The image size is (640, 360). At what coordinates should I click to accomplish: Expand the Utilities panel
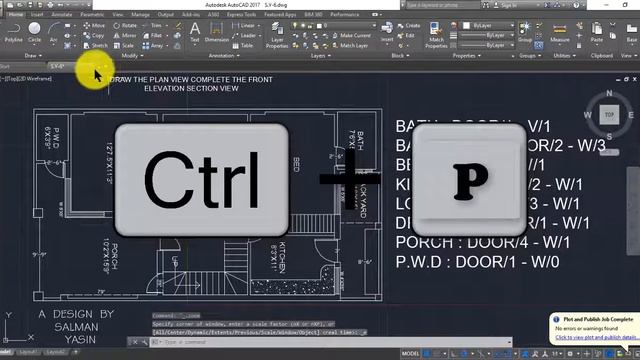[564, 56]
